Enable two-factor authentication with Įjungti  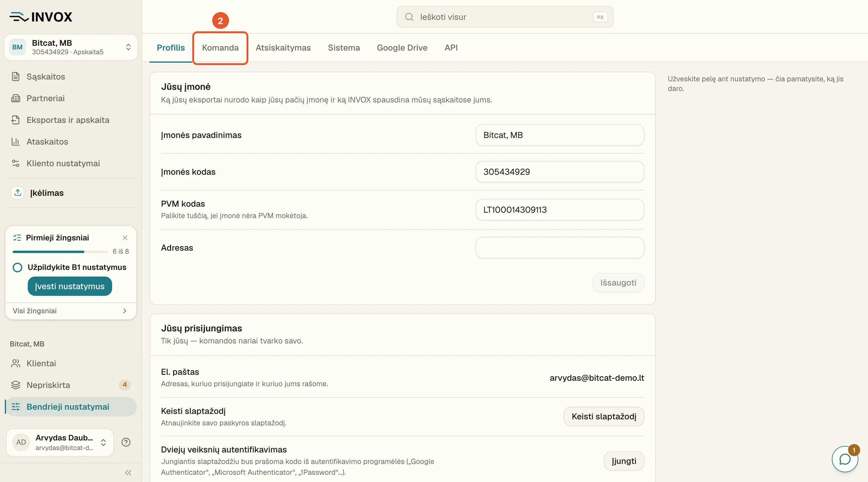click(624, 461)
